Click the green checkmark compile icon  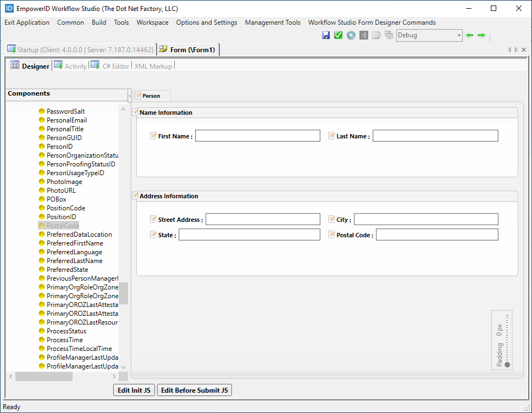click(338, 35)
